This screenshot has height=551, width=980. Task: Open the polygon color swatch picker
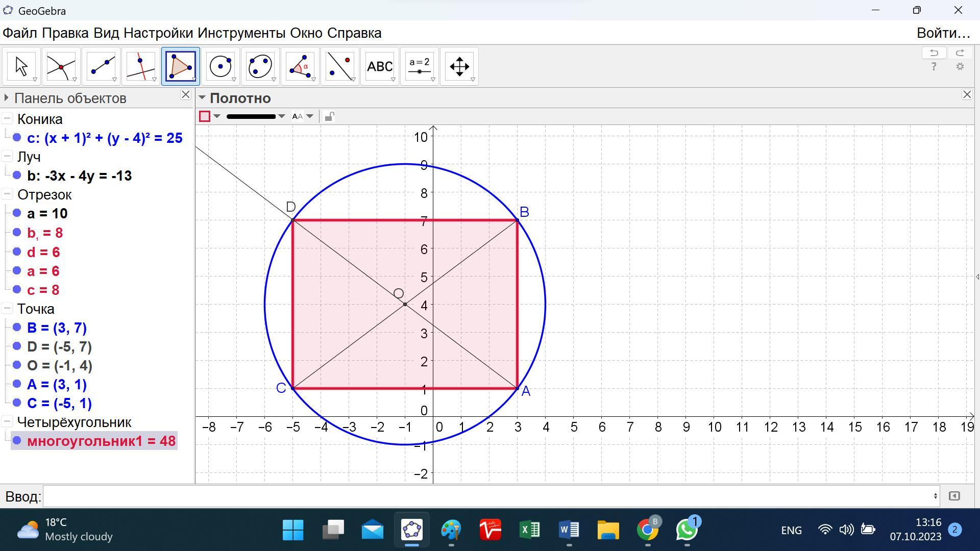click(x=205, y=116)
